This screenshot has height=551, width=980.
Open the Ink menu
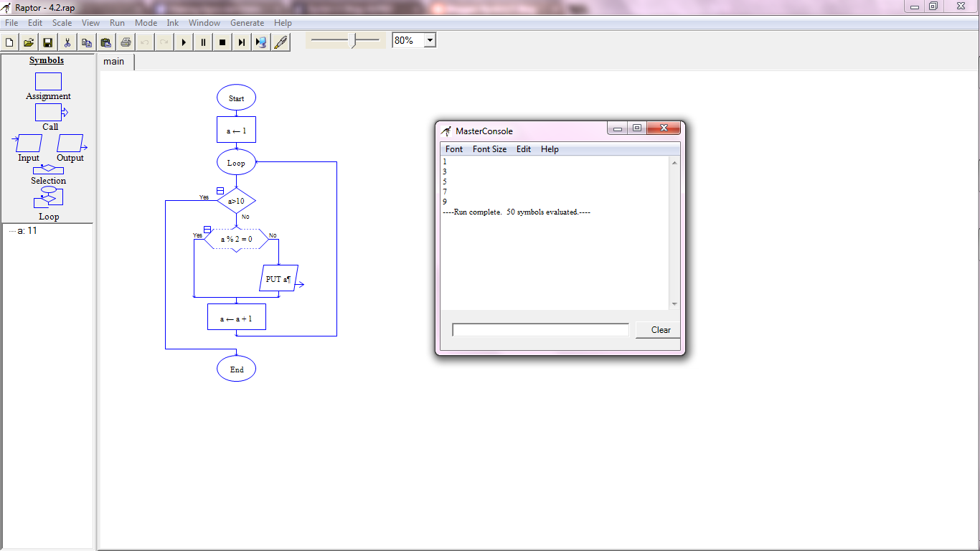click(x=173, y=23)
